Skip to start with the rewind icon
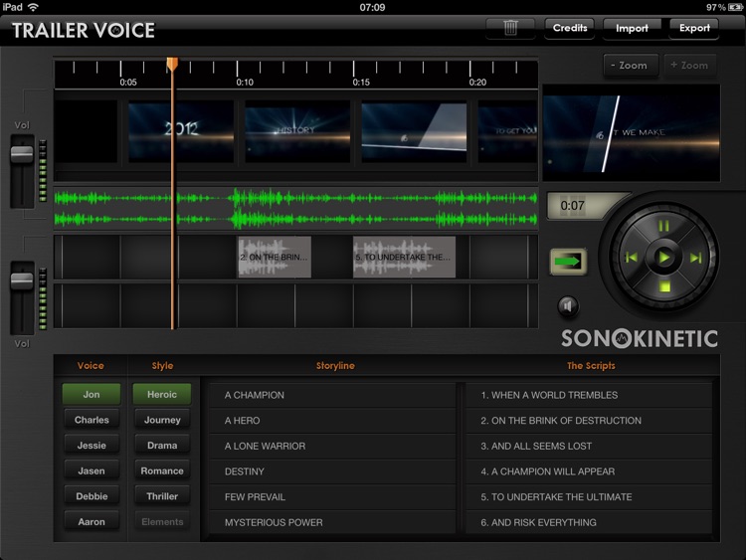Image resolution: width=746 pixels, height=560 pixels. point(631,258)
